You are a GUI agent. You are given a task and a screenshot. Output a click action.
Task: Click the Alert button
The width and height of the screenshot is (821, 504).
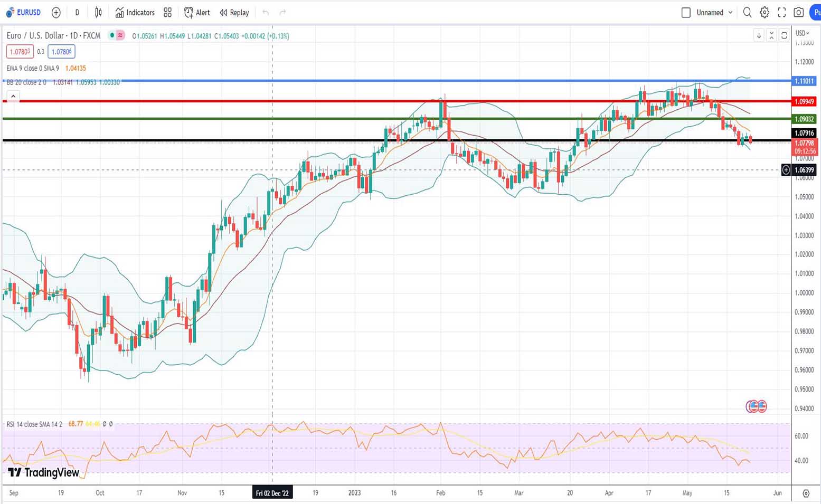click(197, 13)
